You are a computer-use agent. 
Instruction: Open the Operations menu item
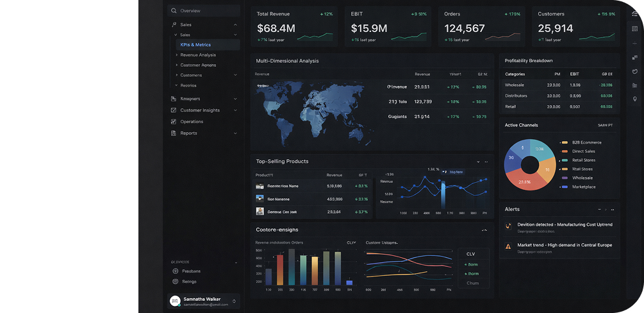pyautogui.click(x=192, y=122)
